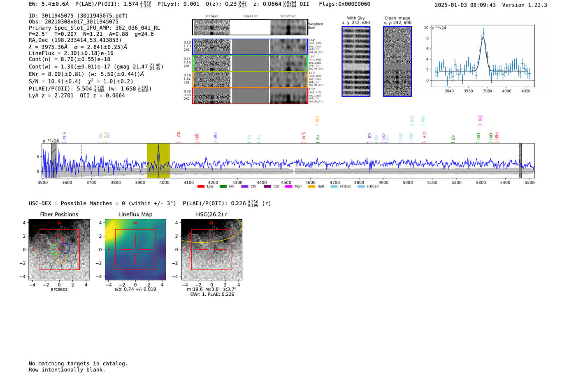Click the HSC-DEX Possible Matches header
The height and width of the screenshot is (392, 576).
(102, 204)
